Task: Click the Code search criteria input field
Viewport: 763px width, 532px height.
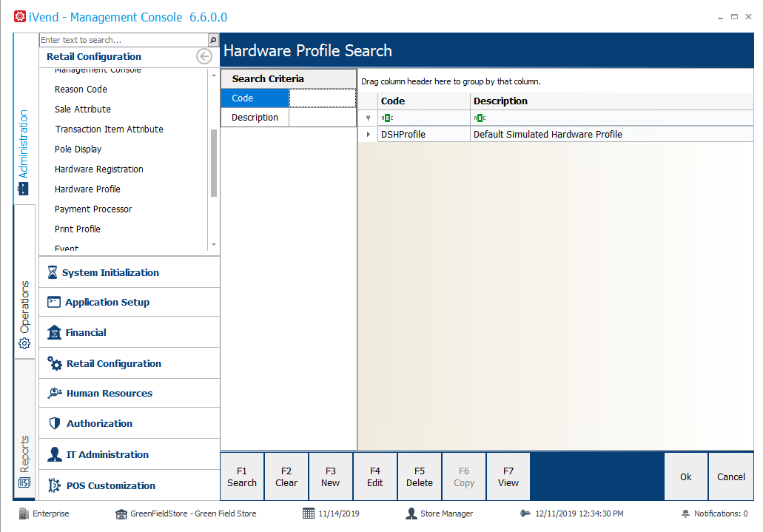Action: coord(323,98)
